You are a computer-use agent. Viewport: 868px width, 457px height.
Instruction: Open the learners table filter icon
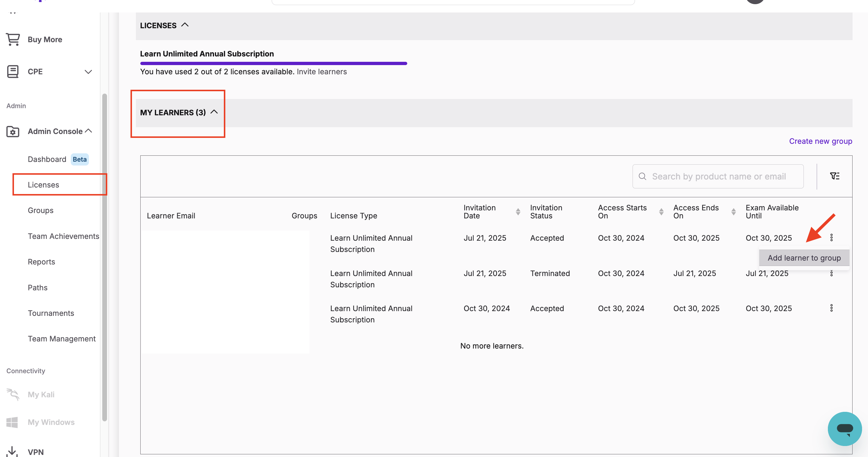(x=834, y=176)
